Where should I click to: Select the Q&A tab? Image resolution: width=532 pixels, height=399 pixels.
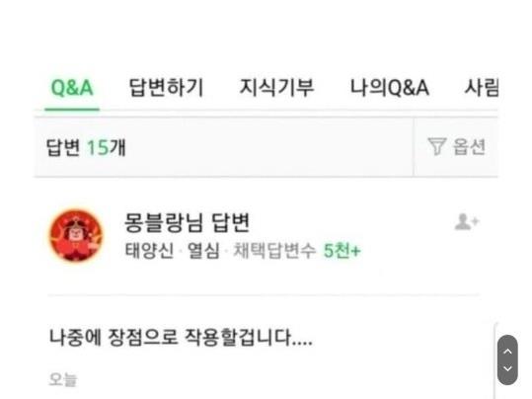click(x=72, y=88)
